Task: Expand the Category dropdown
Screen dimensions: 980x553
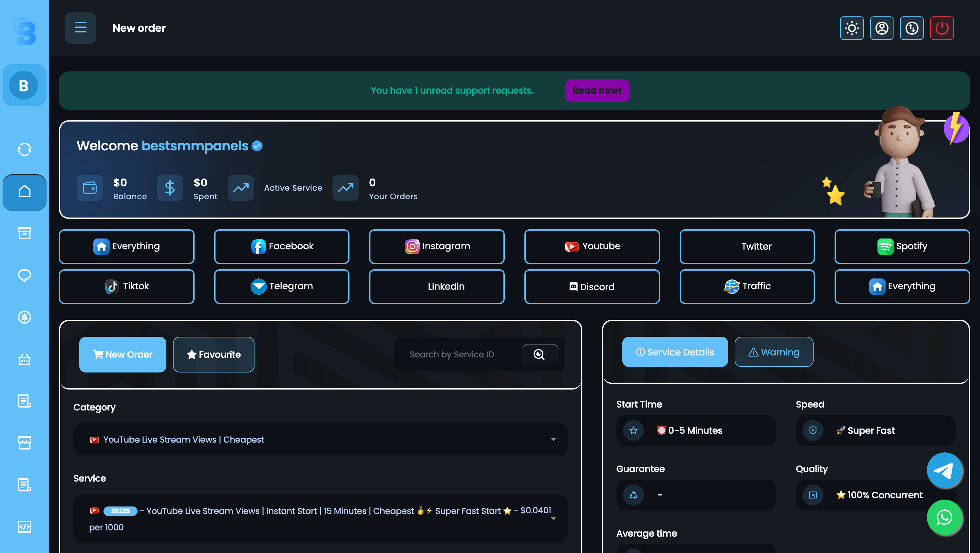Action: [320, 440]
